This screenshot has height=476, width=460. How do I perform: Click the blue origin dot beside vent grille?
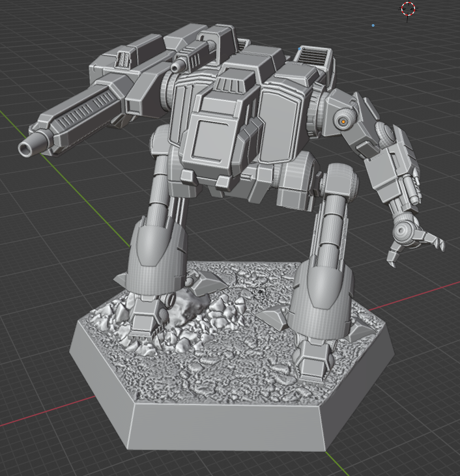(x=300, y=49)
